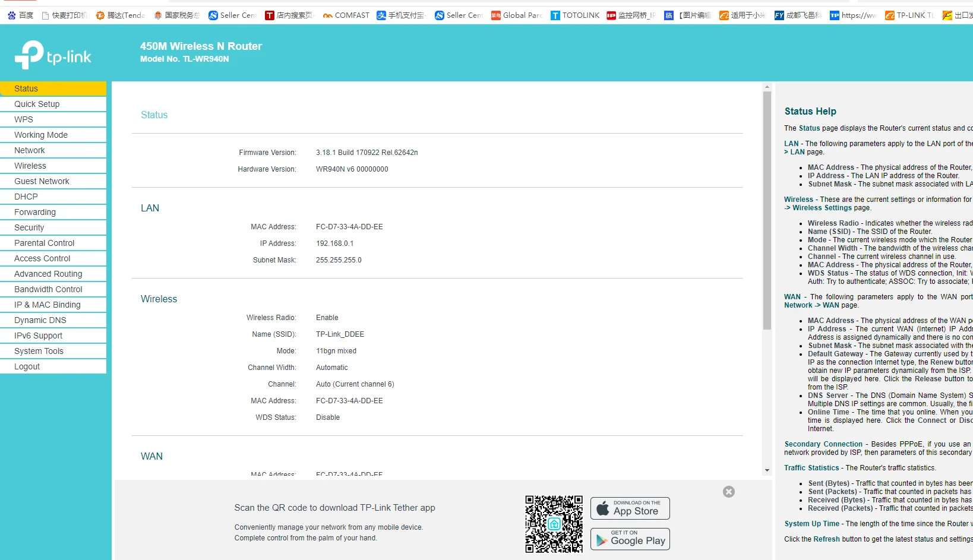This screenshot has width=973, height=560.
Task: Click the subnet mask 255.255.255.0
Action: tap(339, 260)
